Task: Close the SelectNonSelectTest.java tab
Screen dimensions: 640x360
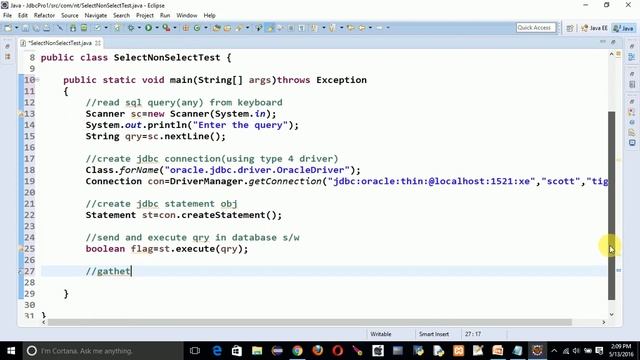Action: (98, 43)
